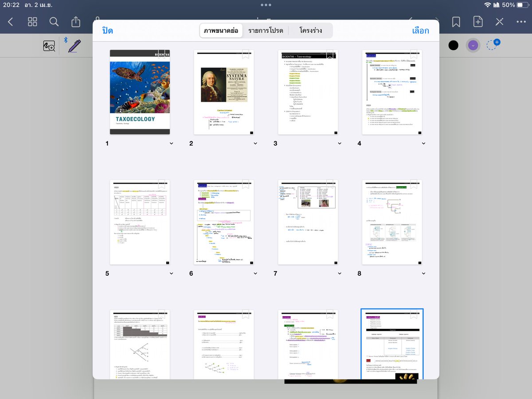The height and width of the screenshot is (399, 532).
Task: Open the grid thumbnails view icon
Action: [32, 22]
